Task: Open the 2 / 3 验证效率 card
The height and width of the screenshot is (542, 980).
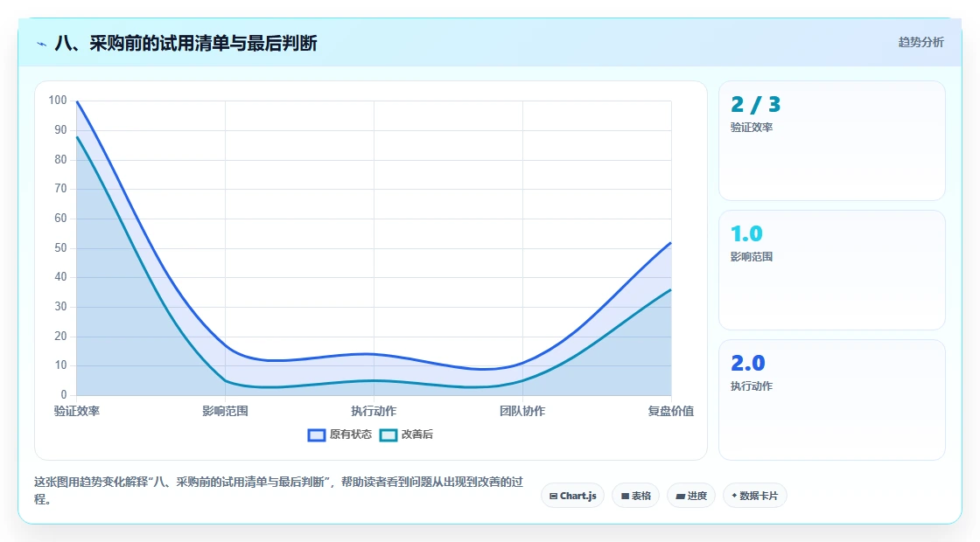Action: click(x=832, y=141)
